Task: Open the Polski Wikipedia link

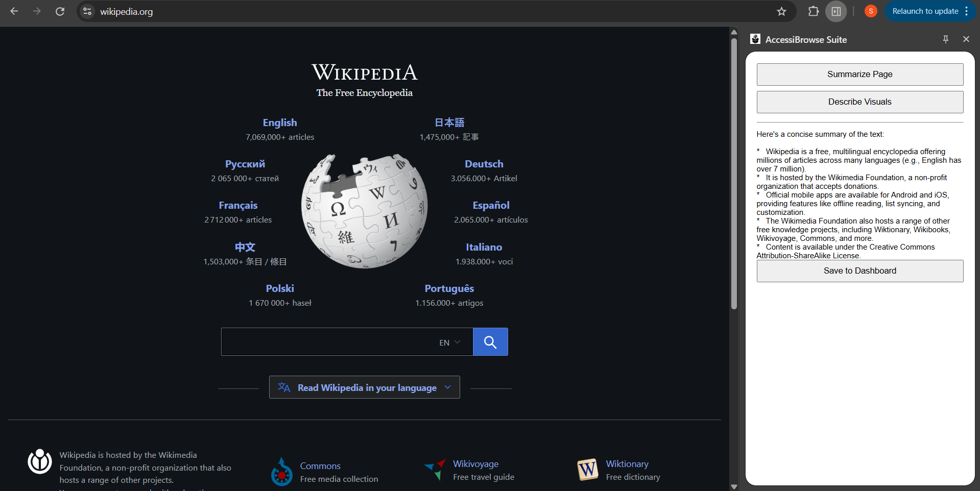Action: (280, 288)
